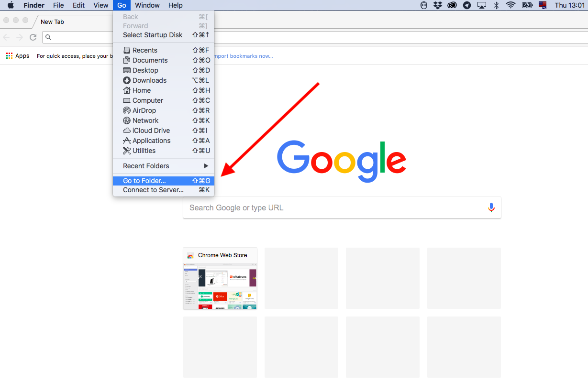Click the Home house icon in Go menu
588x382 pixels.
[127, 90]
